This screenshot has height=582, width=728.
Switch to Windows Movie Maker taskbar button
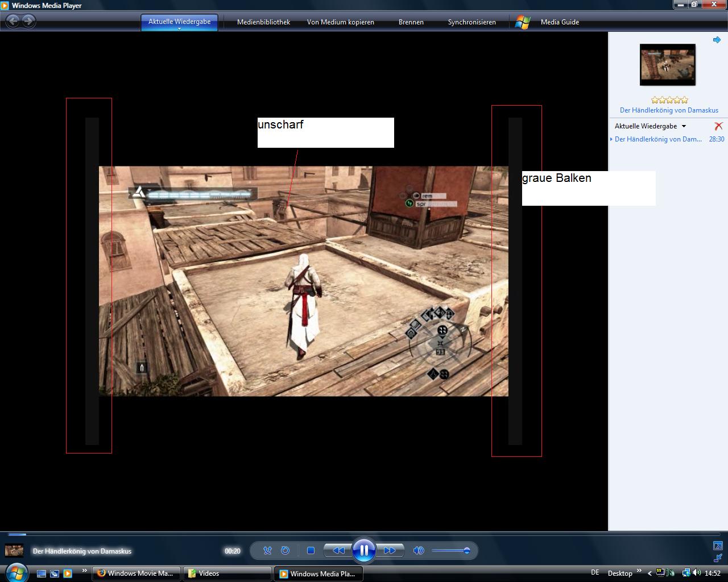point(138,573)
